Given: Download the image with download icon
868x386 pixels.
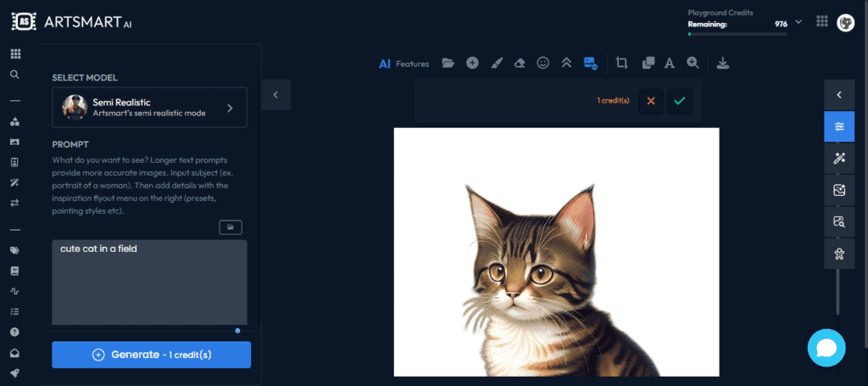Looking at the screenshot, I should point(722,63).
